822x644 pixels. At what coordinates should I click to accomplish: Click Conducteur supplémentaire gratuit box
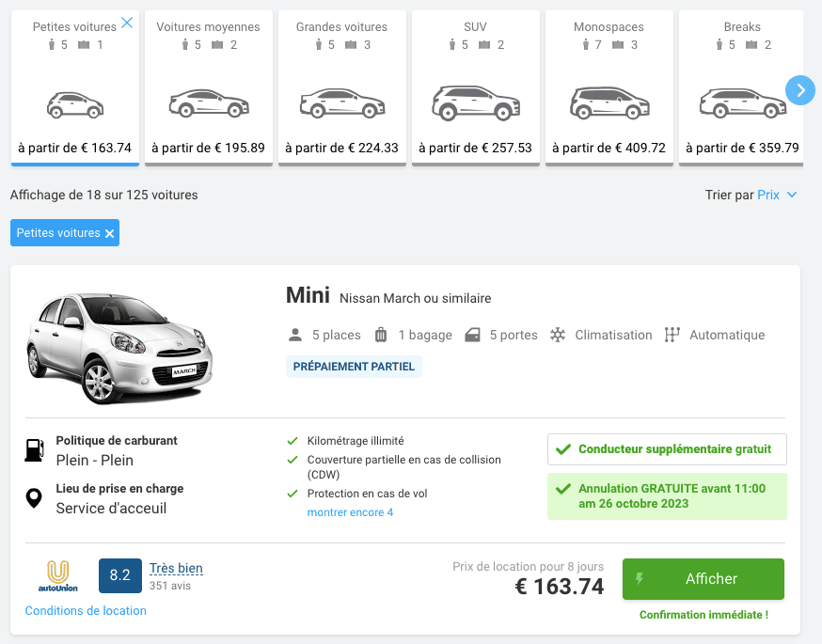[667, 449]
